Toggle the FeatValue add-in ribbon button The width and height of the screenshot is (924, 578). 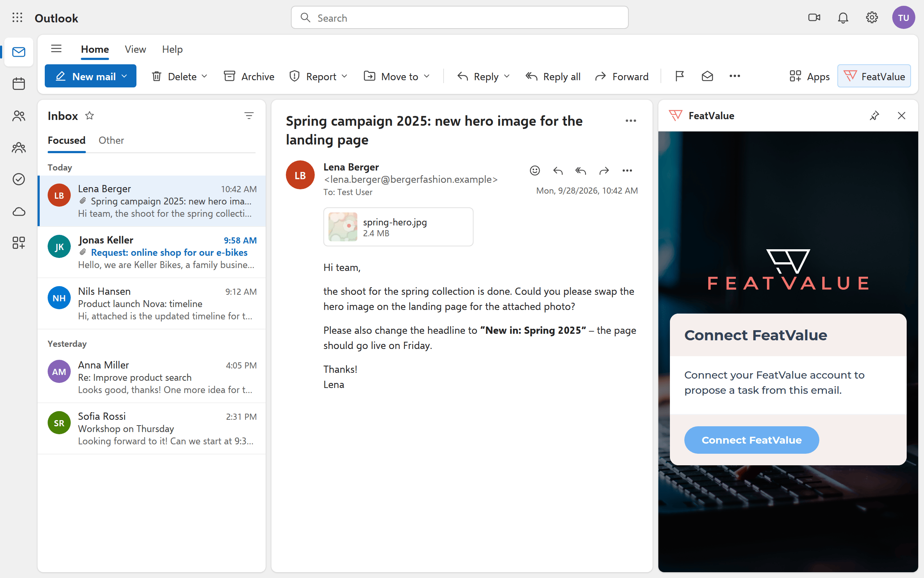874,76
